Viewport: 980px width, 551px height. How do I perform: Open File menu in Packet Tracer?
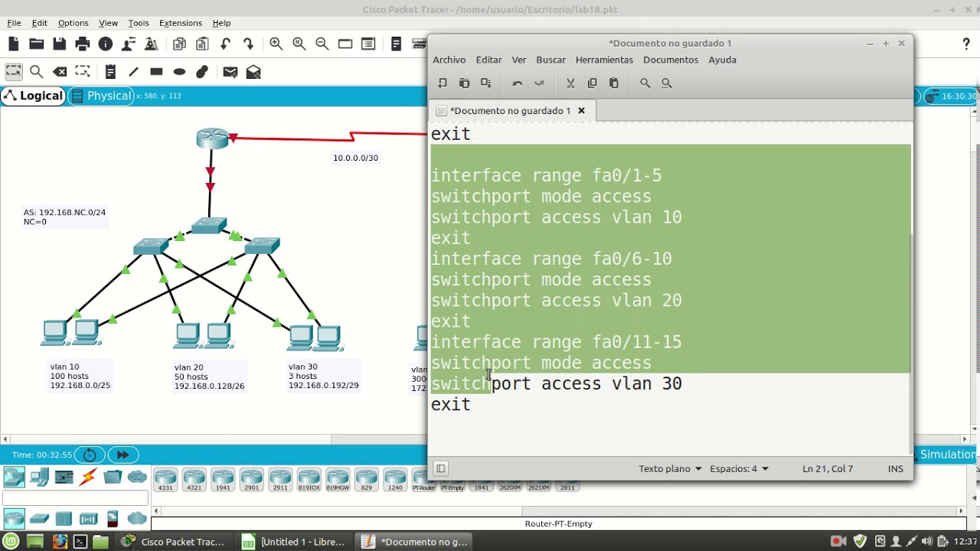15,23
